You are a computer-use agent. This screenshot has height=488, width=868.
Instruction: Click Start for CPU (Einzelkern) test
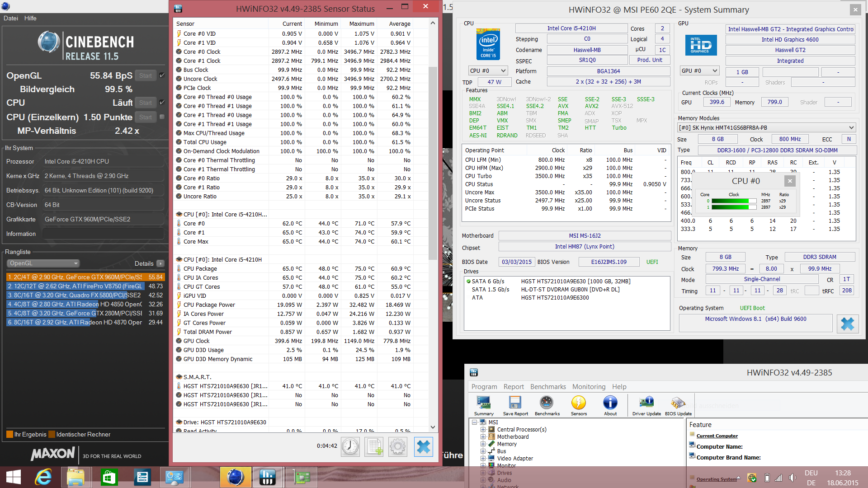pyautogui.click(x=146, y=117)
